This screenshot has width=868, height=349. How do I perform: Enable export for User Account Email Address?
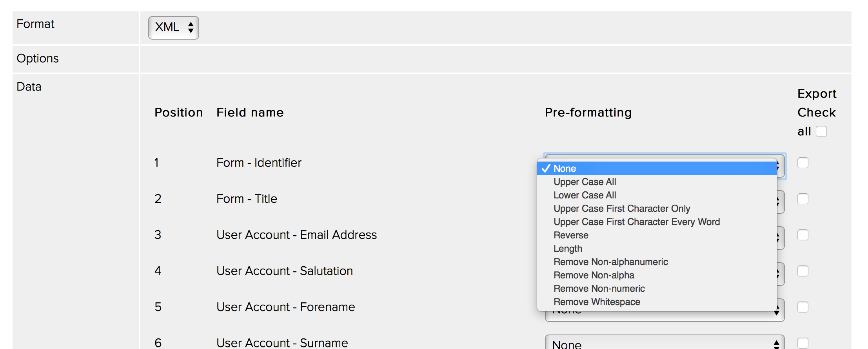(803, 235)
